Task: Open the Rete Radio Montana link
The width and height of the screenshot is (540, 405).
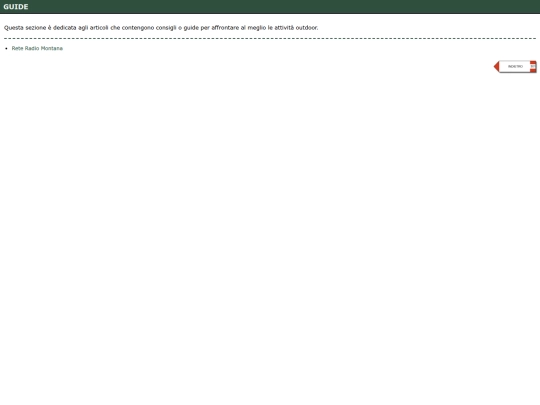Action: tap(37, 48)
